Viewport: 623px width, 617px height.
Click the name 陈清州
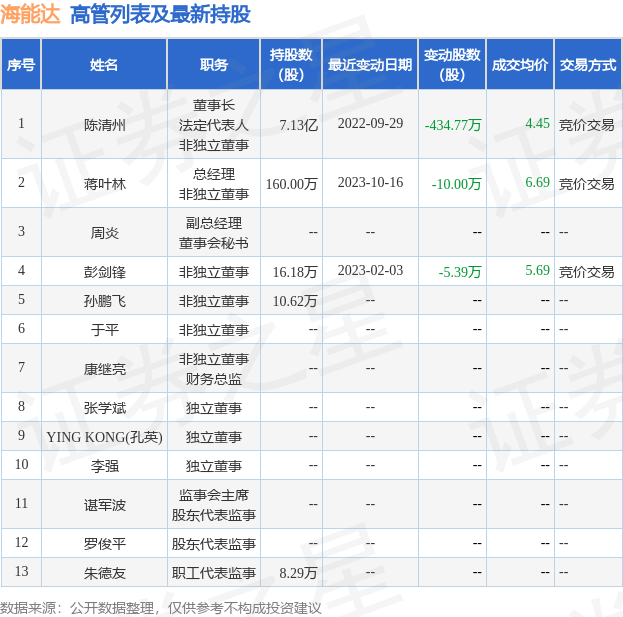tap(105, 125)
